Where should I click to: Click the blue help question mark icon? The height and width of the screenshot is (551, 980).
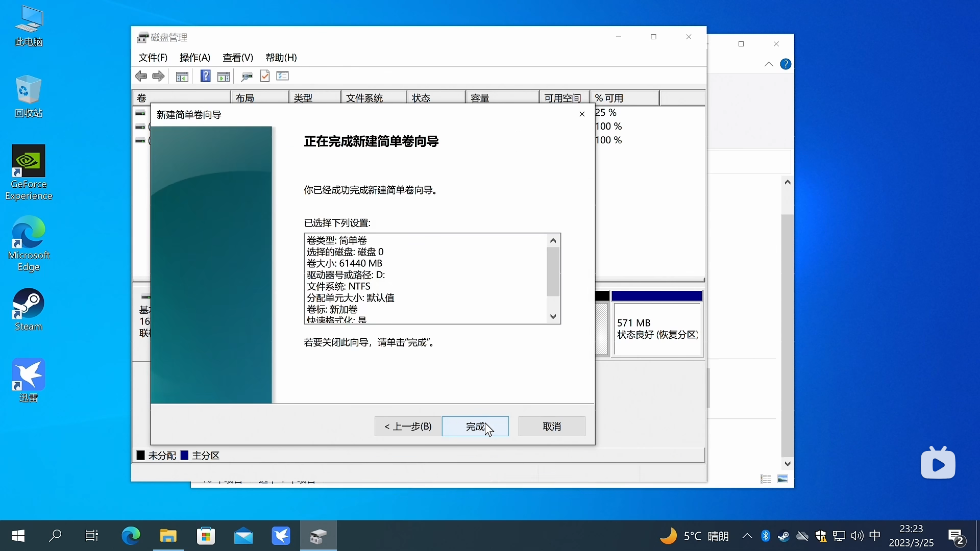[x=205, y=76]
